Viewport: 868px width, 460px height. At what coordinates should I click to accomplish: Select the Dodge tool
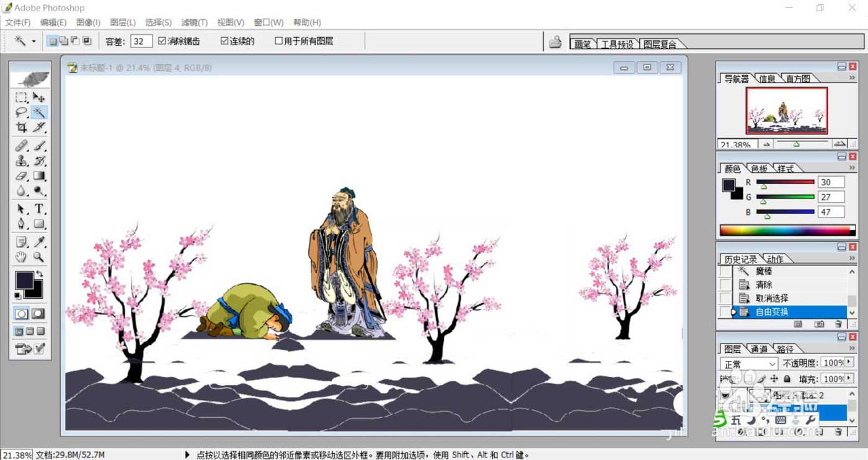[39, 191]
